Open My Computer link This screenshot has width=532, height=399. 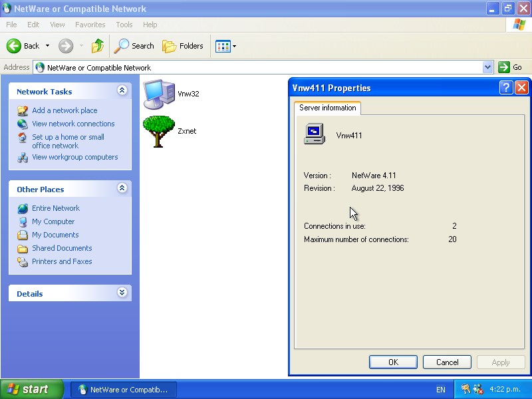click(53, 221)
